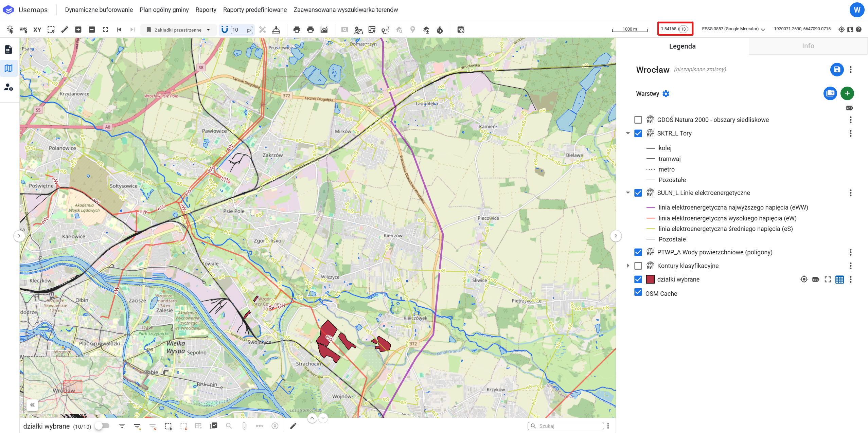Save map with blue save icon
868x433 pixels.
837,70
